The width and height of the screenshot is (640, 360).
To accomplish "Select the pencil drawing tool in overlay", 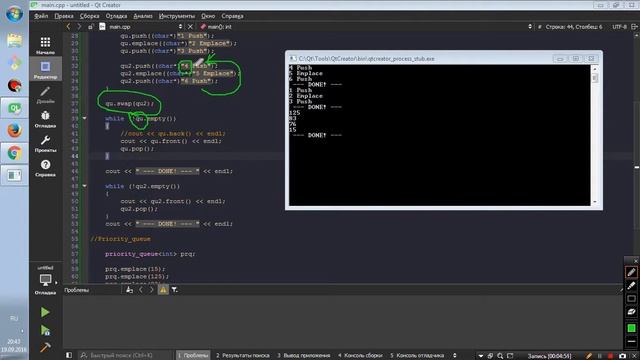I will [x=631, y=272].
